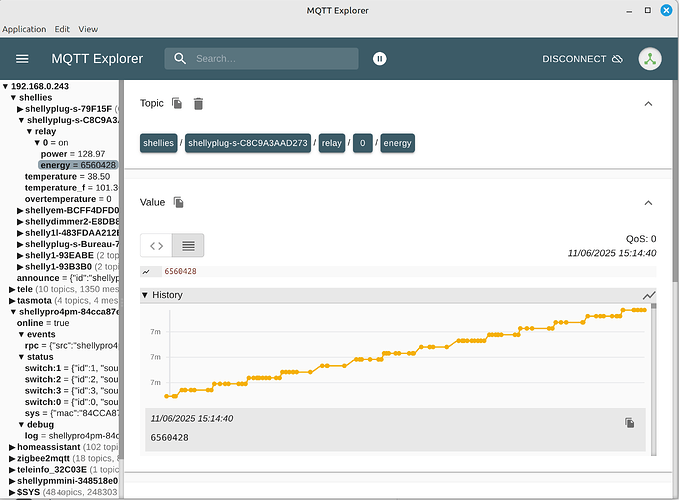The image size is (679, 500).
Task: Click the last data point on history chart
Action: [x=644, y=310]
